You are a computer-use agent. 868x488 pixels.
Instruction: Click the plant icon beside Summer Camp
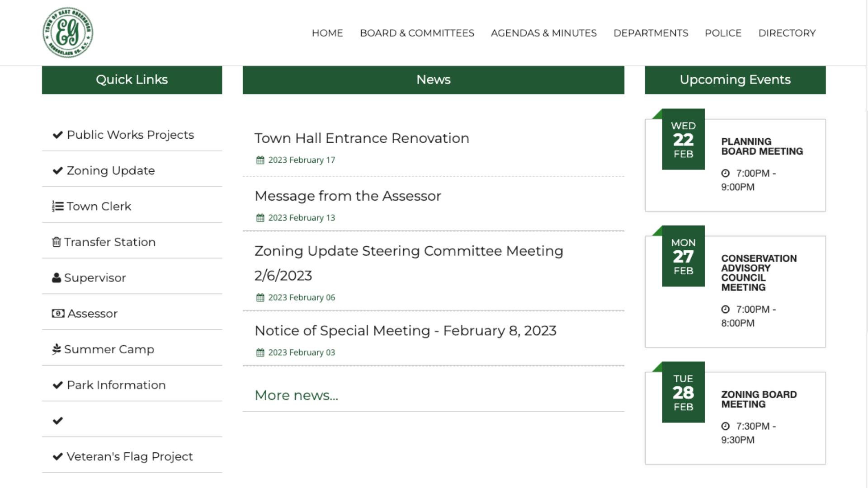57,349
